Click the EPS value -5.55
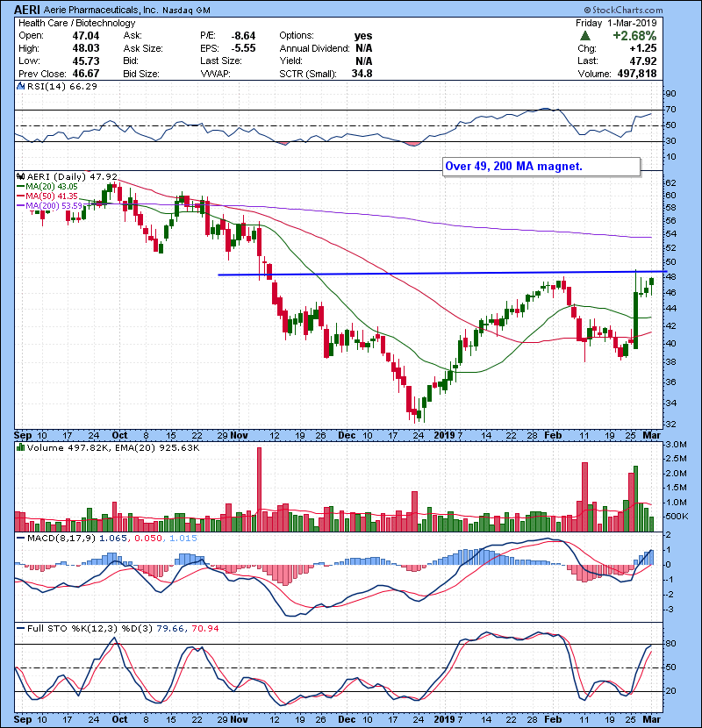The width and height of the screenshot is (702, 728). coord(243,48)
